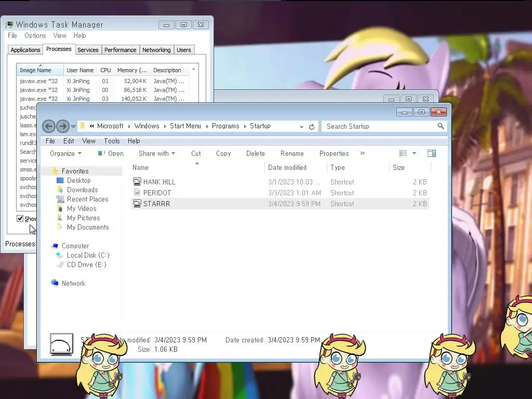Open the Explorer Edit menu

point(69,141)
